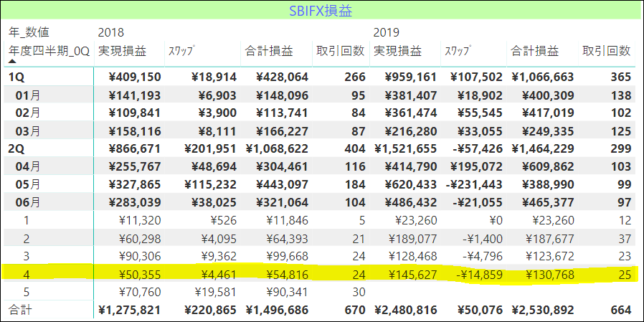
Task: Click the 1Q 2018 cell ¥409,150
Action: 134,77
